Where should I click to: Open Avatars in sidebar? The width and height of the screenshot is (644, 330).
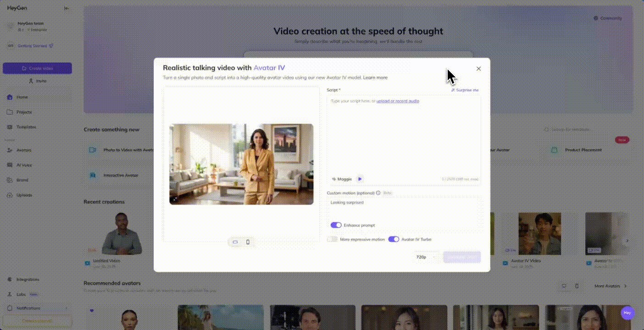pyautogui.click(x=37, y=150)
